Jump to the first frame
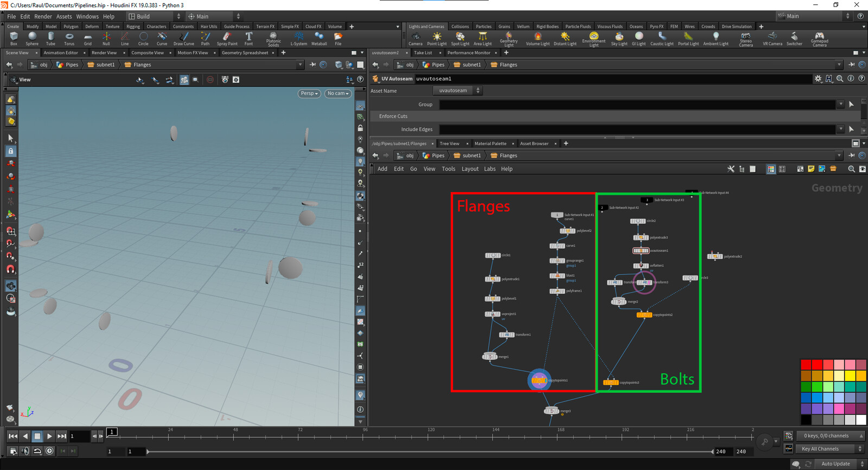The width and height of the screenshot is (868, 470). point(13,436)
